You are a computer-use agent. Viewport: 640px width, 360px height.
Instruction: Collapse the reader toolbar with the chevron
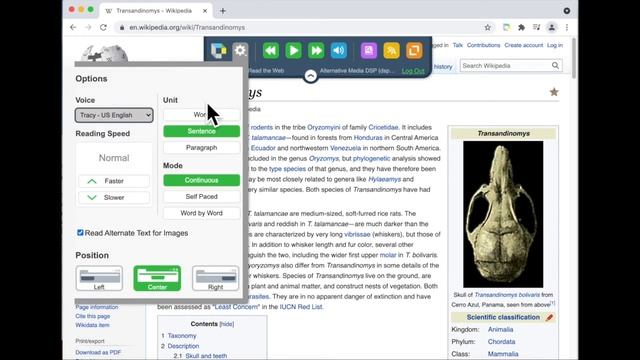point(311,76)
